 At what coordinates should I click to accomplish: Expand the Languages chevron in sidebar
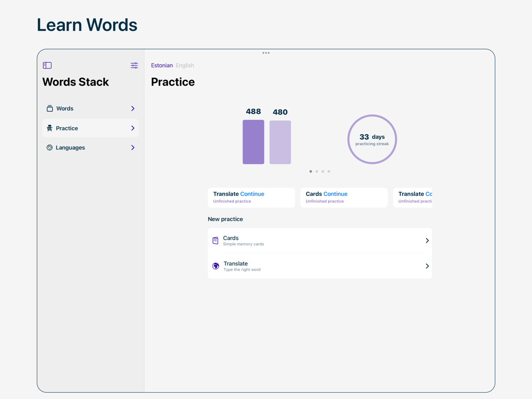click(132, 148)
